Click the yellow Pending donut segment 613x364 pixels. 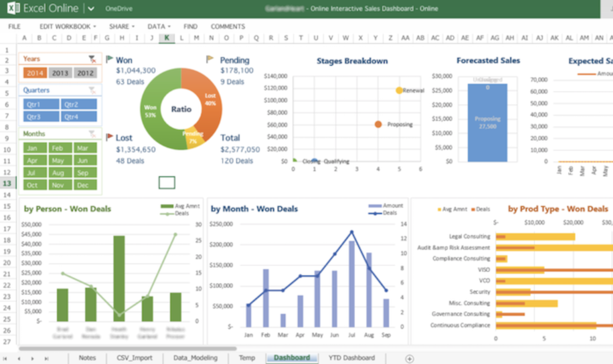coord(194,139)
